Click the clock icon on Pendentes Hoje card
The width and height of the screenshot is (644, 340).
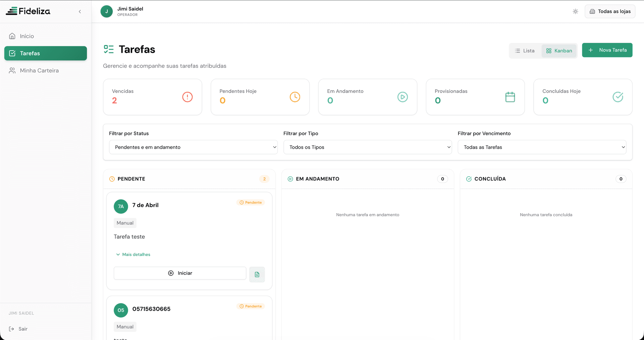point(295,97)
